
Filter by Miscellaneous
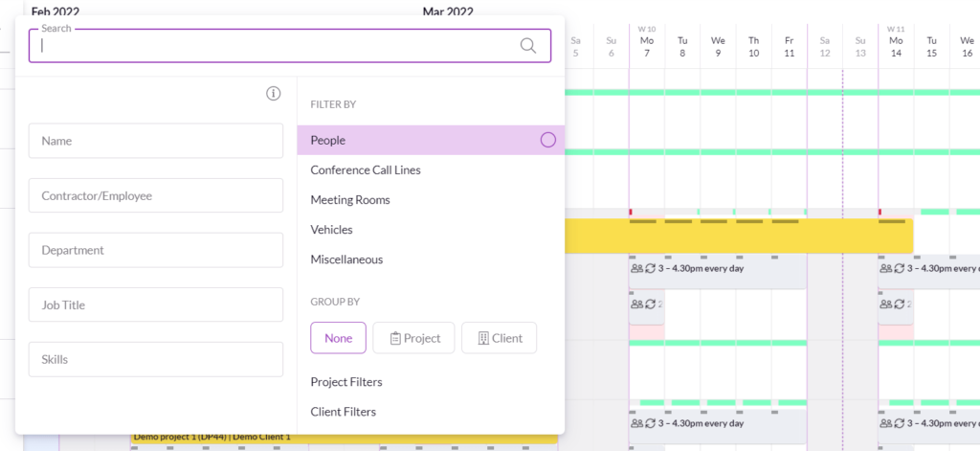click(x=346, y=259)
